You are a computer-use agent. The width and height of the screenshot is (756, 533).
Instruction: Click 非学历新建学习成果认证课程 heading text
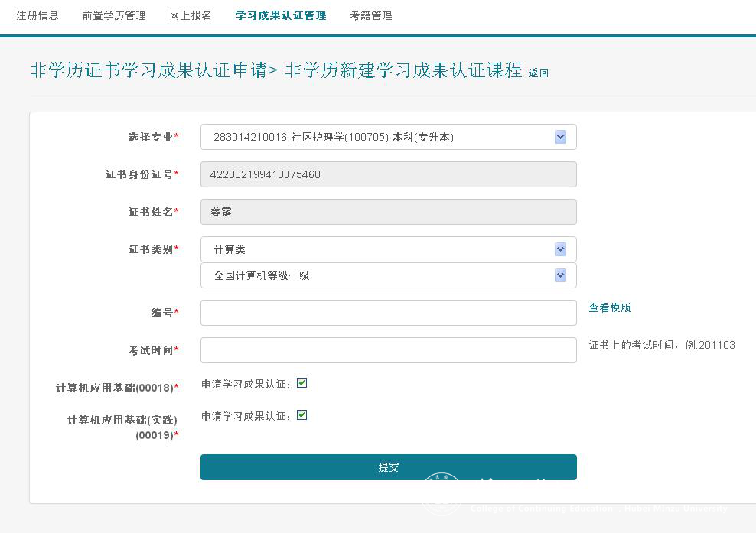(403, 71)
